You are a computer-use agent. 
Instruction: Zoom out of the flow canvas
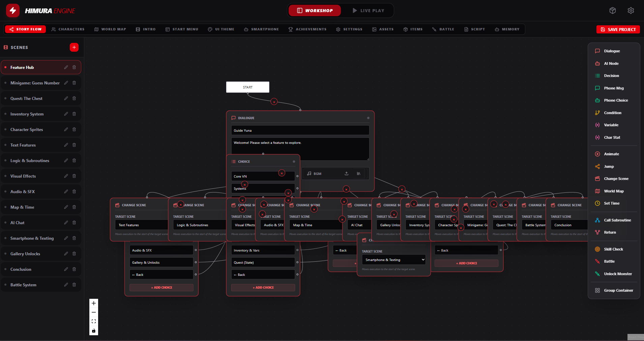pos(94,312)
